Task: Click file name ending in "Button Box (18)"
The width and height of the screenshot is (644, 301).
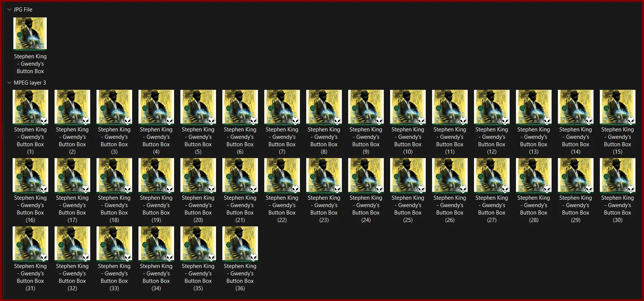Action: coord(114,209)
